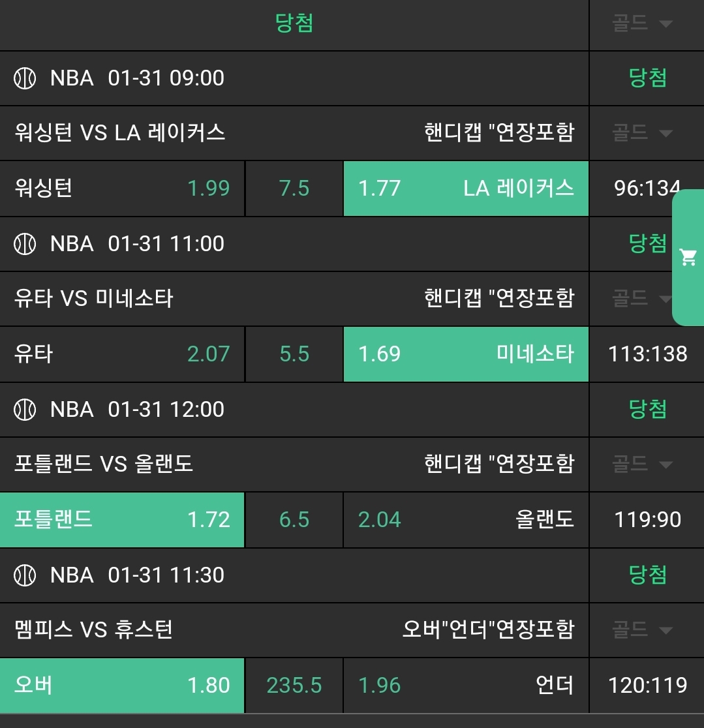Click 당첨 status for the 11:30 game
Image resolution: width=704 pixels, height=728 pixels.
click(x=647, y=575)
